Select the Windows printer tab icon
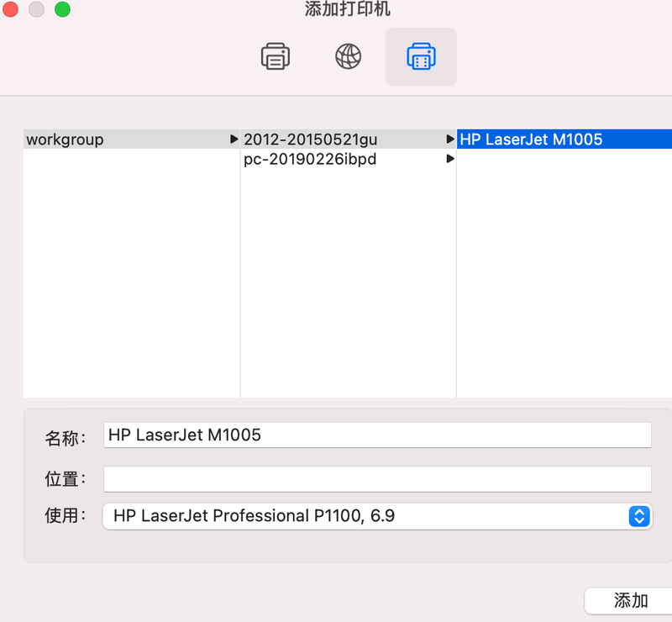 click(421, 56)
